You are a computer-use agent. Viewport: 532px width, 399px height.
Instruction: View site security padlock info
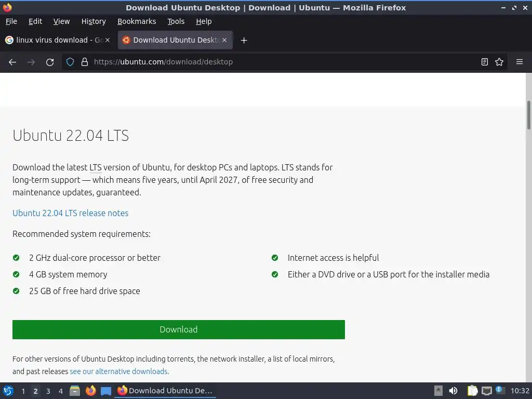(85, 62)
